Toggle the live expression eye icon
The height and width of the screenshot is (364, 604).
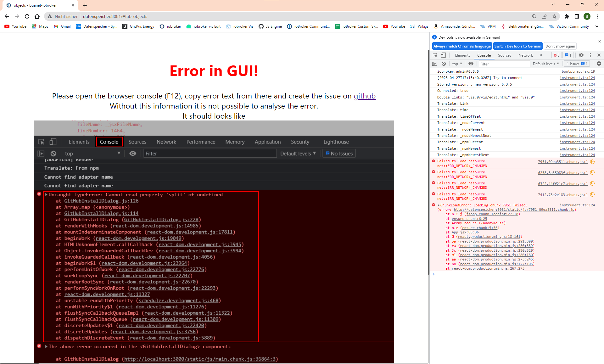pyautogui.click(x=471, y=64)
